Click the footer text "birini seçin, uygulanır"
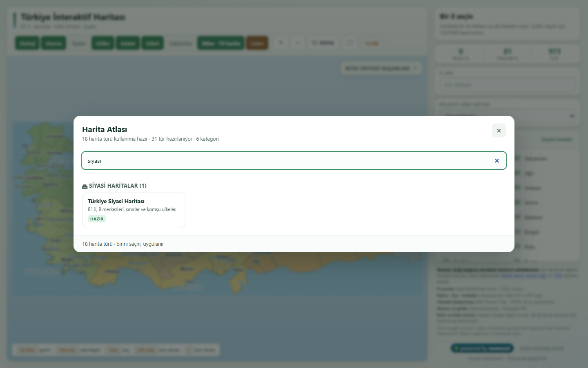Screen dimensions: 588x368 pos(140,244)
